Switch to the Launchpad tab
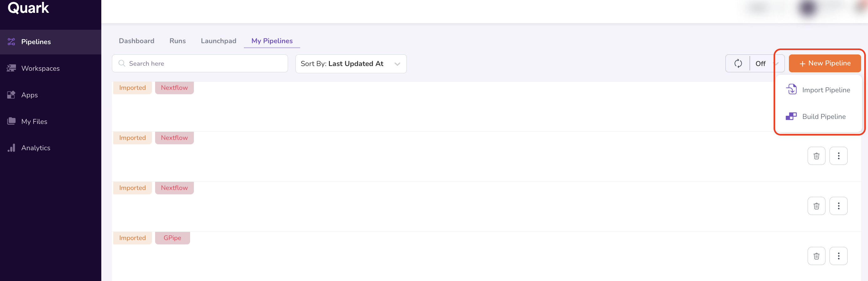The width and height of the screenshot is (868, 281). pos(218,41)
